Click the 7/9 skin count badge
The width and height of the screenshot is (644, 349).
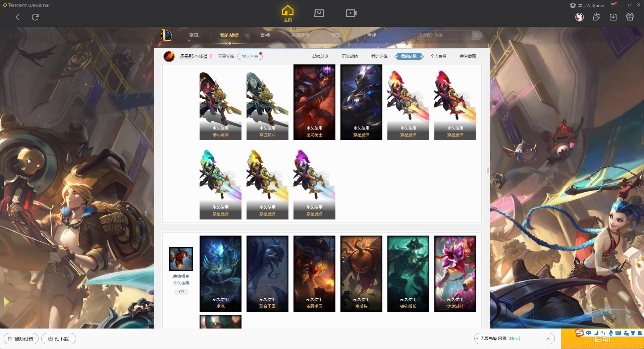[181, 292]
